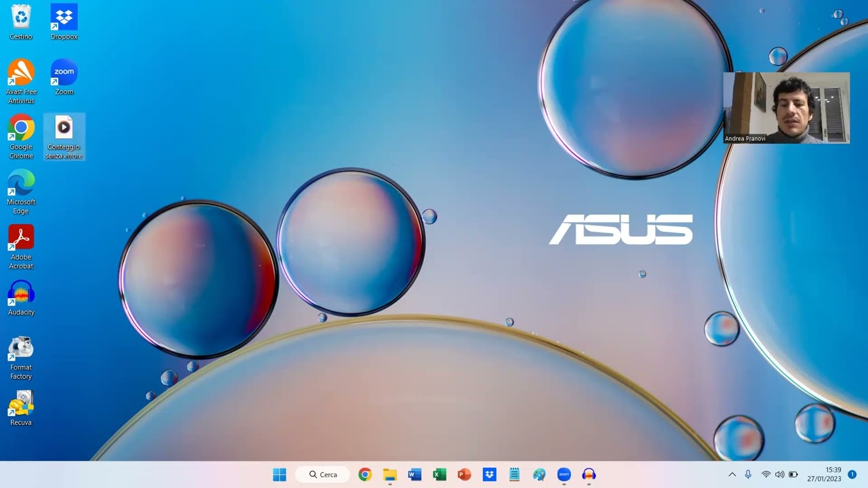Open Wi-Fi network settings in tray
The image size is (868, 488).
coord(766,474)
